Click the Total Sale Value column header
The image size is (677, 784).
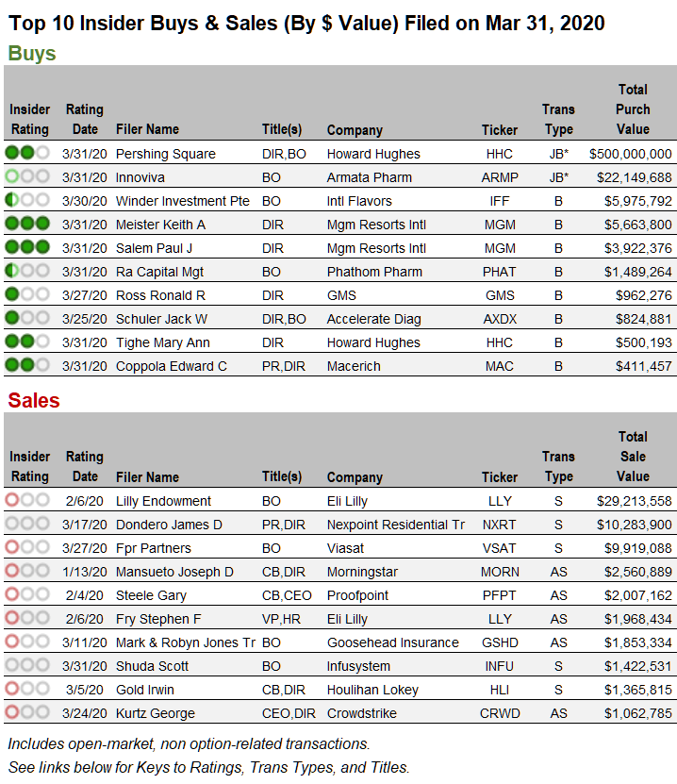[633, 457]
